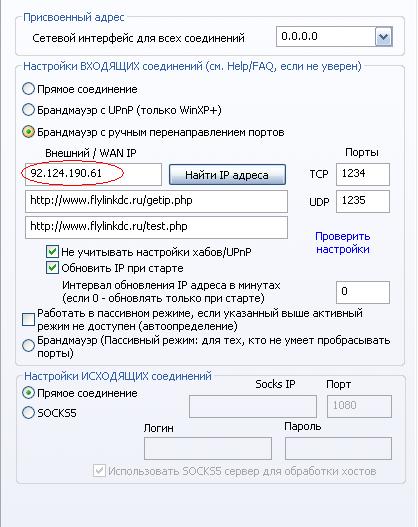Open the Проверить настройки link
The width and height of the screenshot is (418, 527).
343,243
